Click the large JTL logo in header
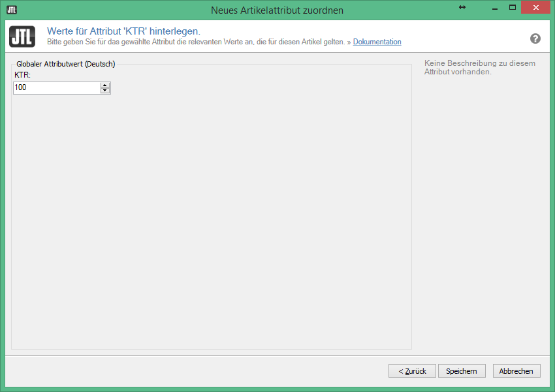The image size is (555, 392). click(22, 35)
